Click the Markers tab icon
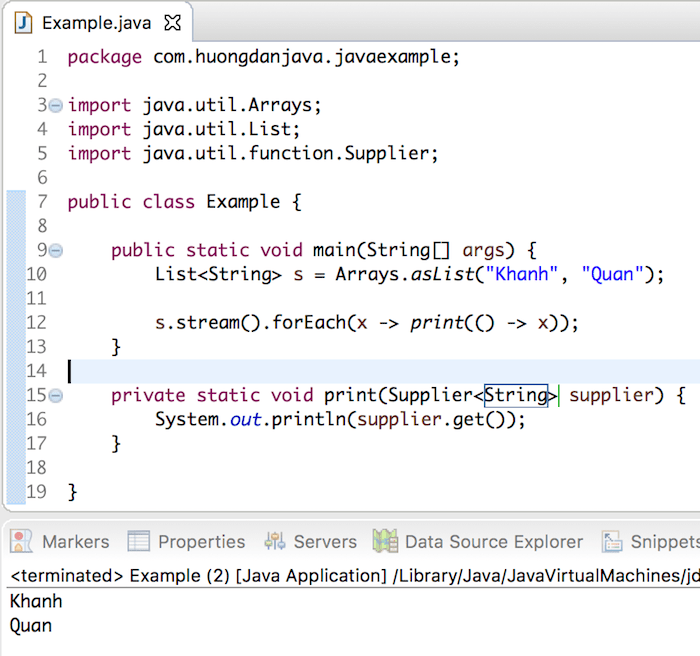This screenshot has height=656, width=700. coord(21,541)
